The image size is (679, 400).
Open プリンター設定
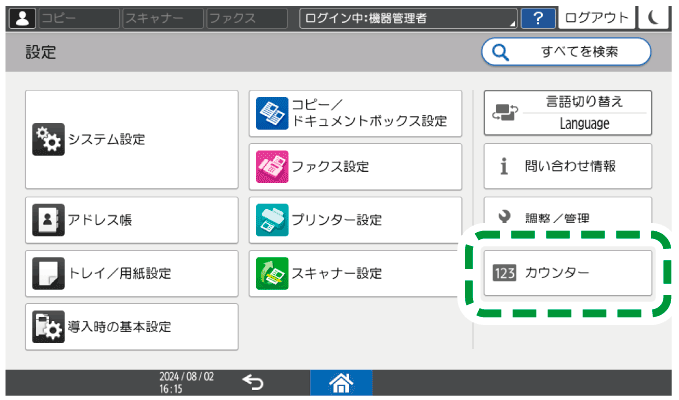(x=355, y=220)
